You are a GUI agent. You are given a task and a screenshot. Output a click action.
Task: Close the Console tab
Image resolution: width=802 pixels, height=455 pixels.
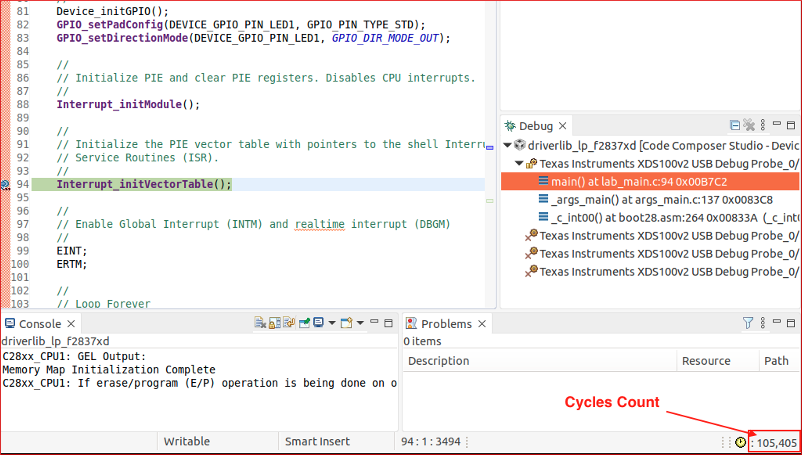point(71,324)
